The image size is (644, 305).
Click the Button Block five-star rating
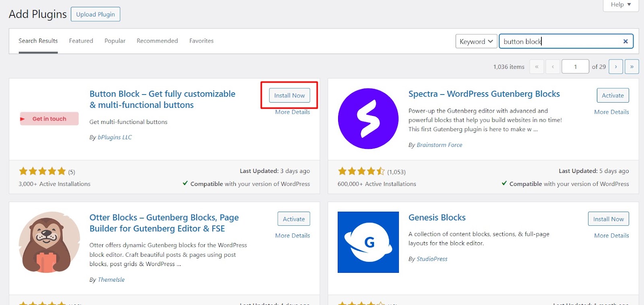coord(42,171)
